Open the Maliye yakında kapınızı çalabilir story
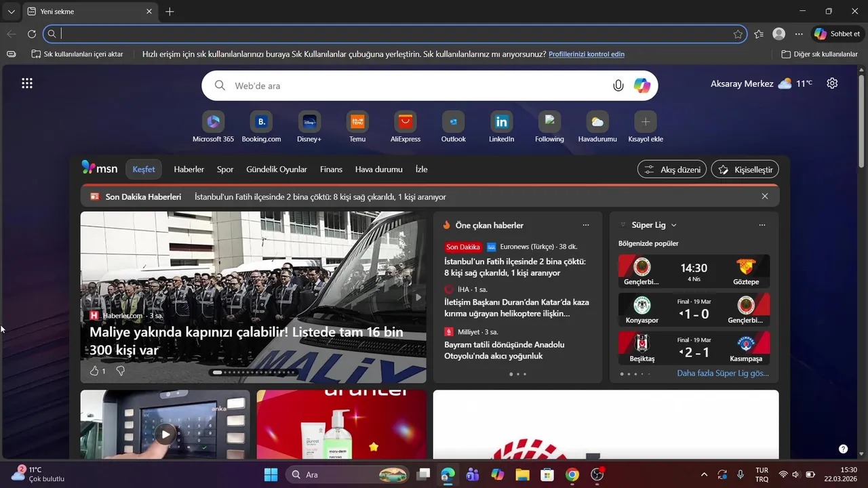 pyautogui.click(x=247, y=341)
